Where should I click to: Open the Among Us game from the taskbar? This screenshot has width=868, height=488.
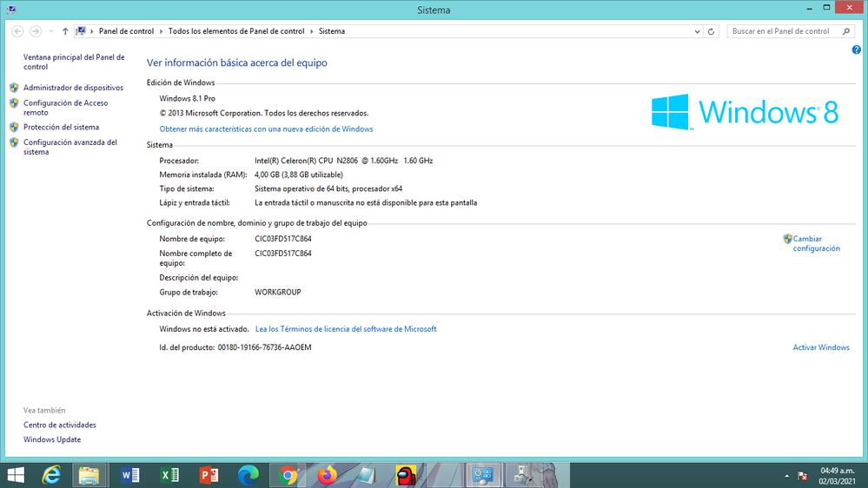(406, 475)
